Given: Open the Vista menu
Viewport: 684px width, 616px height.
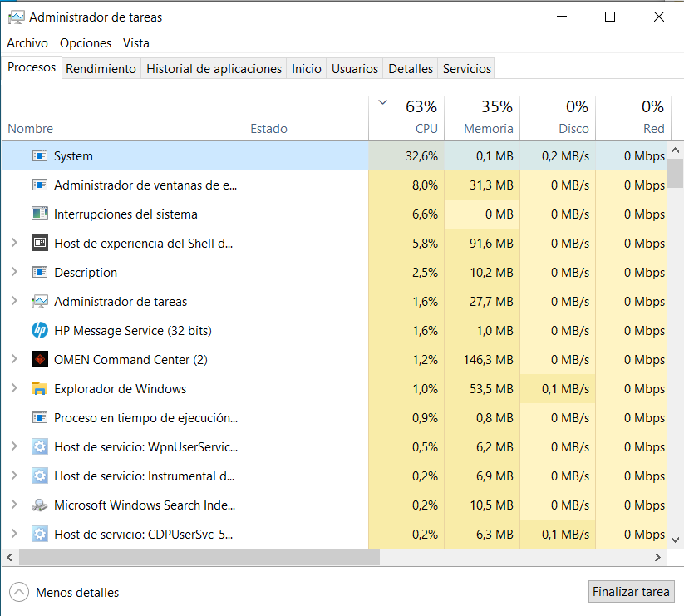Looking at the screenshot, I should [136, 42].
